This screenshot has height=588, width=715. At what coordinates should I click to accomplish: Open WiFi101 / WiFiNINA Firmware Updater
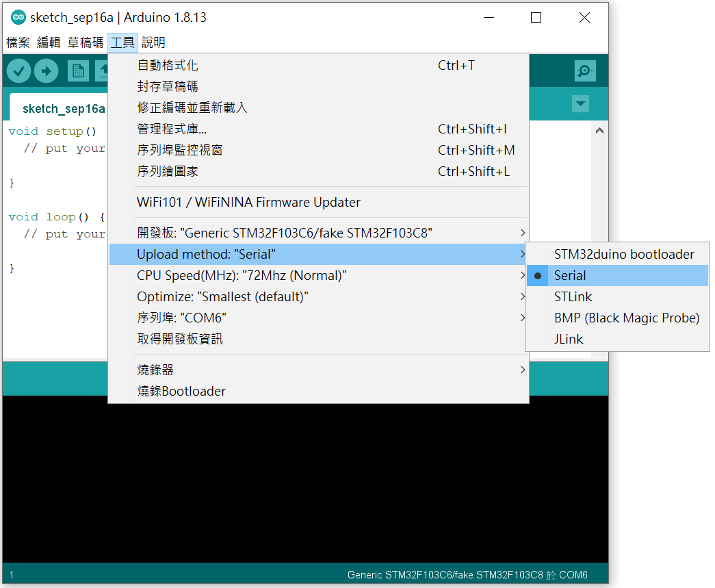318,202
